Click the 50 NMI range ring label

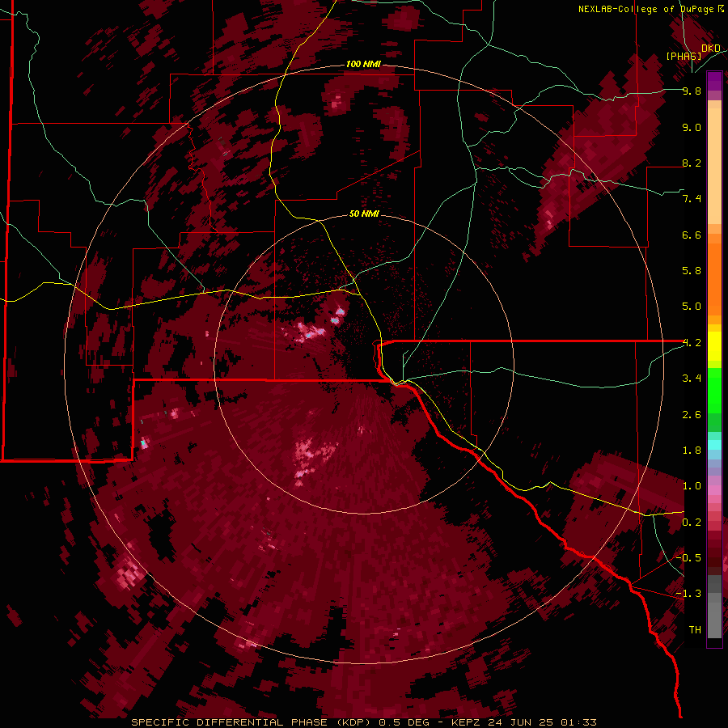point(364,214)
